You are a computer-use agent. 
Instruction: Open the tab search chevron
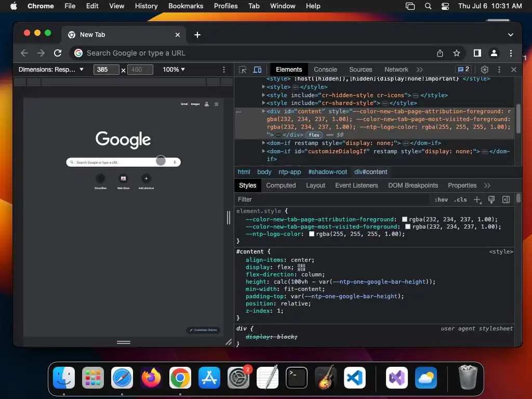(510, 35)
